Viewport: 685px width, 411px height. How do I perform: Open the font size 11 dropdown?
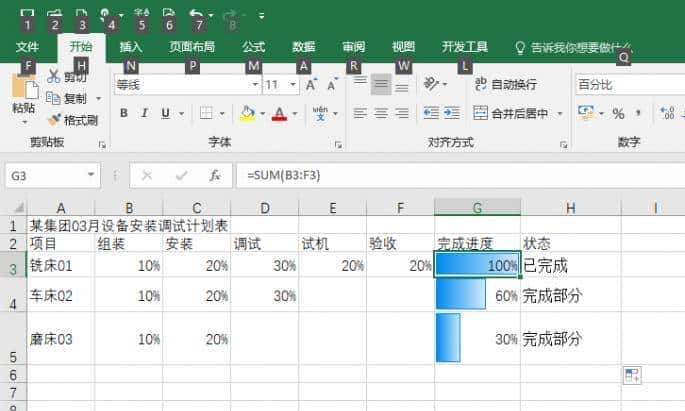coord(293,84)
